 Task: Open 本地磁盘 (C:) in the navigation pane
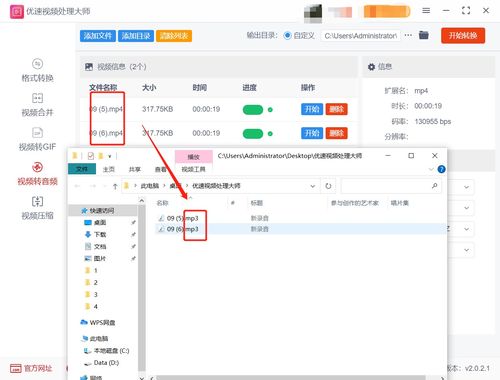pyautogui.click(x=111, y=351)
